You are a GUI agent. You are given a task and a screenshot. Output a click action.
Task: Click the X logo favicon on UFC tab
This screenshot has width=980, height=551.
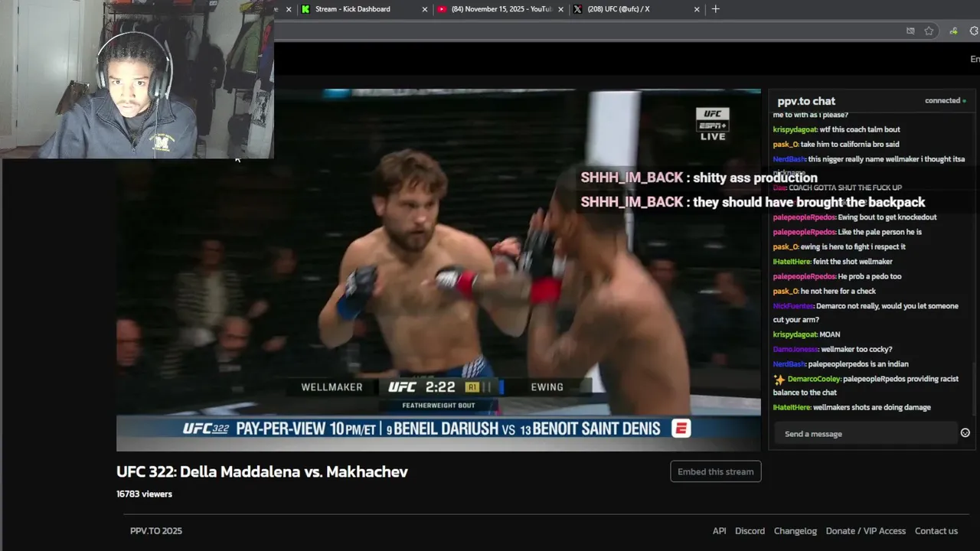click(x=578, y=9)
